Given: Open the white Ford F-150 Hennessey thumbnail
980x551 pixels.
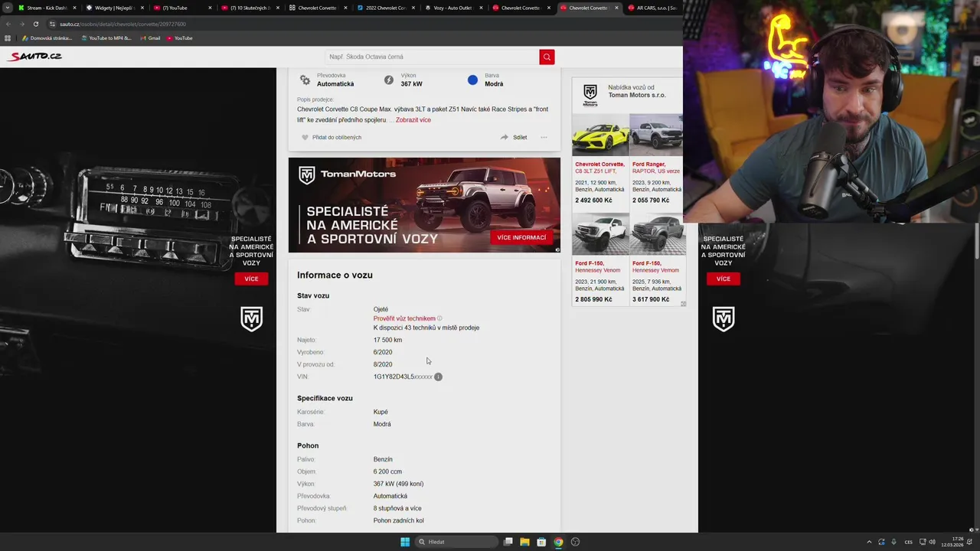Looking at the screenshot, I should (600, 233).
